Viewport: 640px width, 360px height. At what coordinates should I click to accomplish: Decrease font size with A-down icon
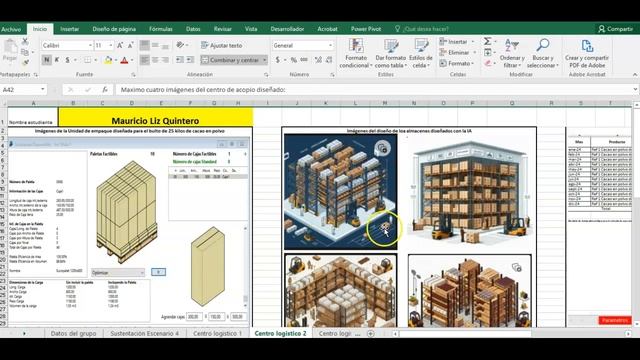[130, 45]
